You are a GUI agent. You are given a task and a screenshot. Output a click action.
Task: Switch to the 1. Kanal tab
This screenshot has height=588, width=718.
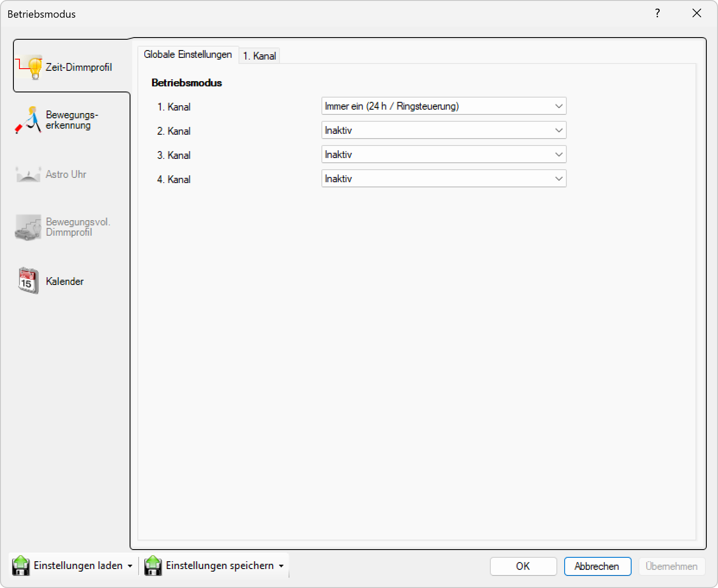(x=259, y=56)
